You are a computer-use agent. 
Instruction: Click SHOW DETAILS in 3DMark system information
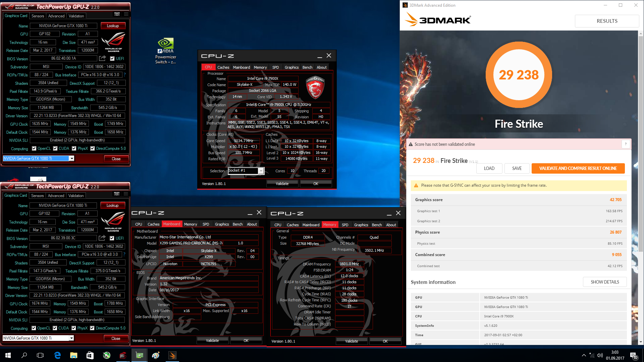coord(605,282)
